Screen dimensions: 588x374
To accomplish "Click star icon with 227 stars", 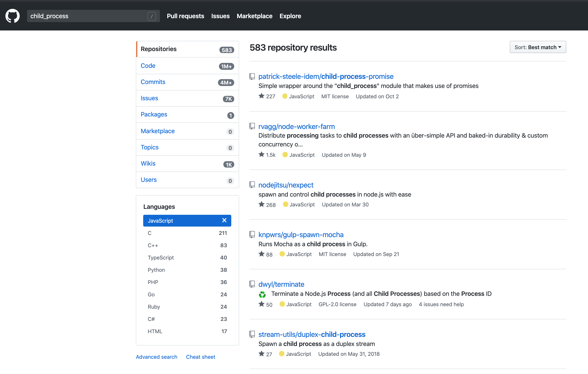I will point(261,96).
